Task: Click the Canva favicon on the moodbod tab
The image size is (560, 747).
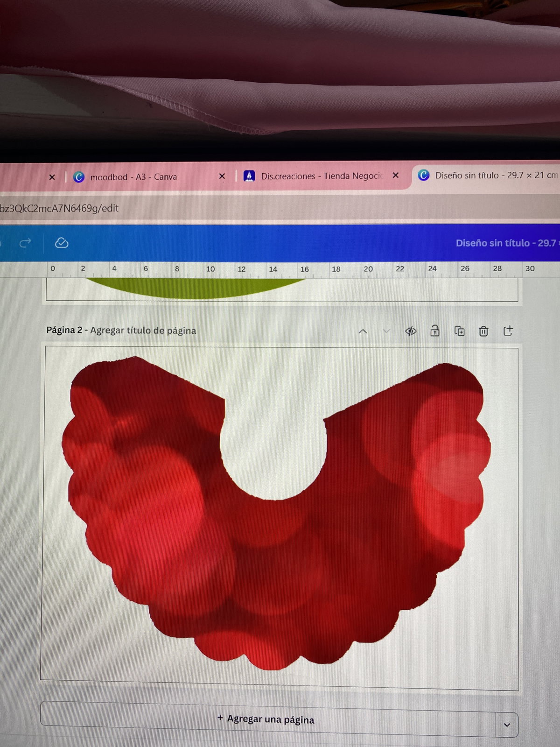Action: [x=79, y=177]
